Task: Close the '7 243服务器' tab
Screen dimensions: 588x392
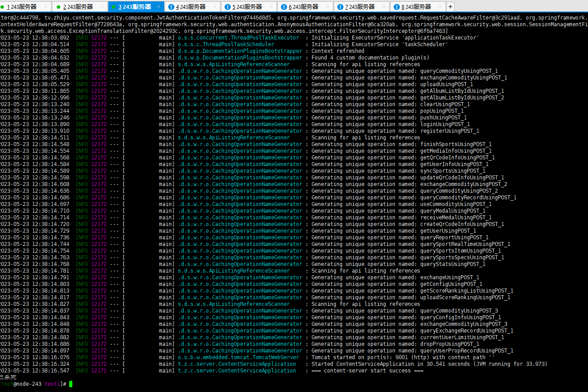Action: coord(384,7)
